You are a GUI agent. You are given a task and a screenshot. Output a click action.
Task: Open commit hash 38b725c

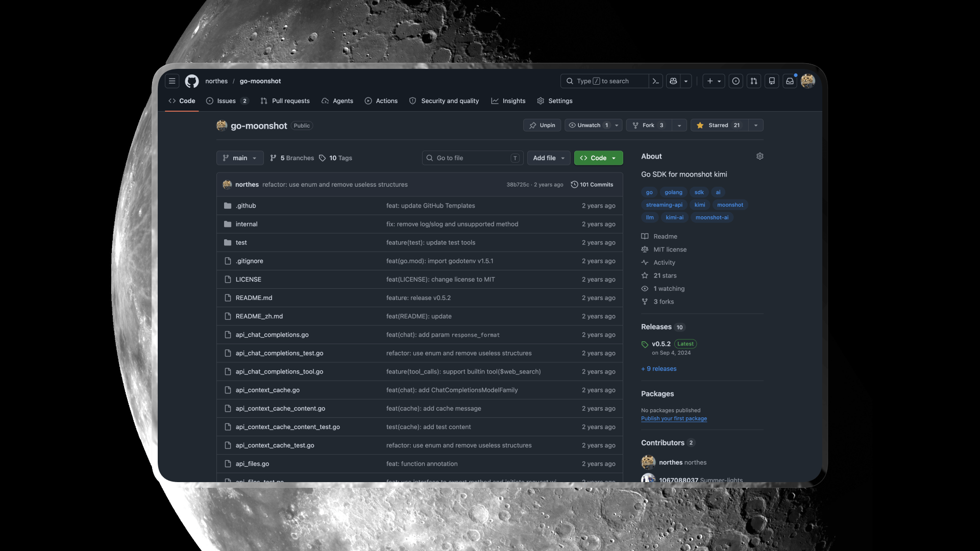pyautogui.click(x=518, y=185)
